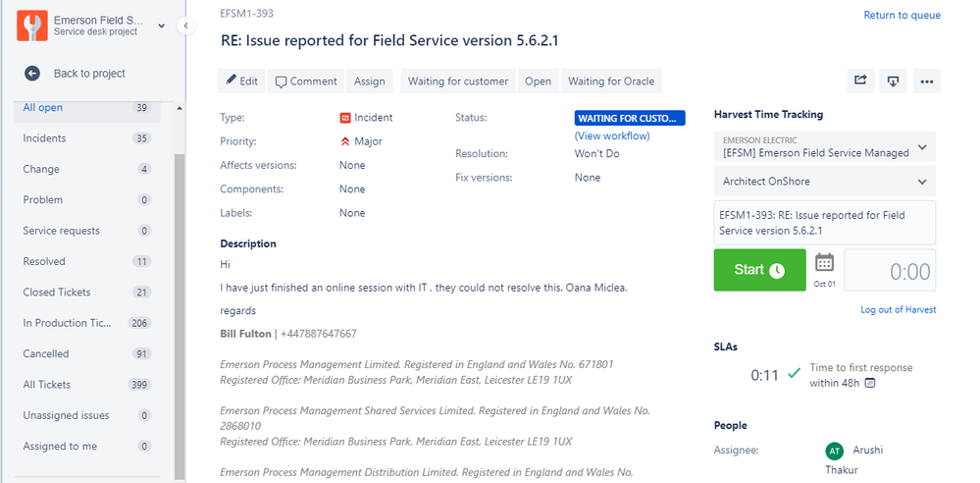Open the Service requests queue
Viewport: 980px width, 483px height.
click(87, 231)
